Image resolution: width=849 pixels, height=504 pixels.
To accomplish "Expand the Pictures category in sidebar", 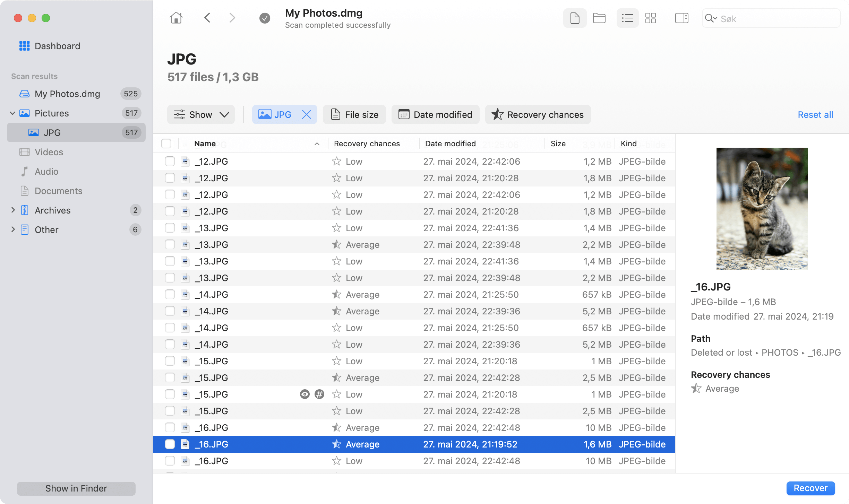I will (12, 113).
